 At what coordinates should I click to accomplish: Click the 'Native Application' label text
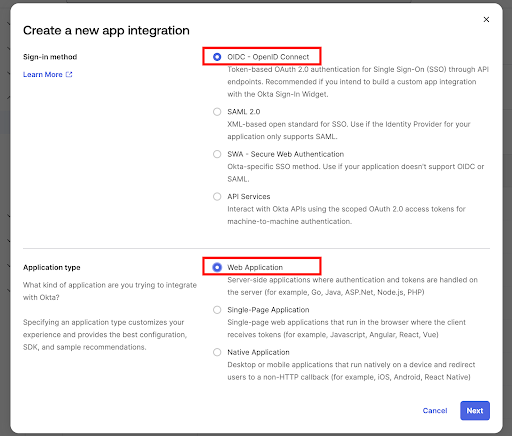pyautogui.click(x=258, y=352)
